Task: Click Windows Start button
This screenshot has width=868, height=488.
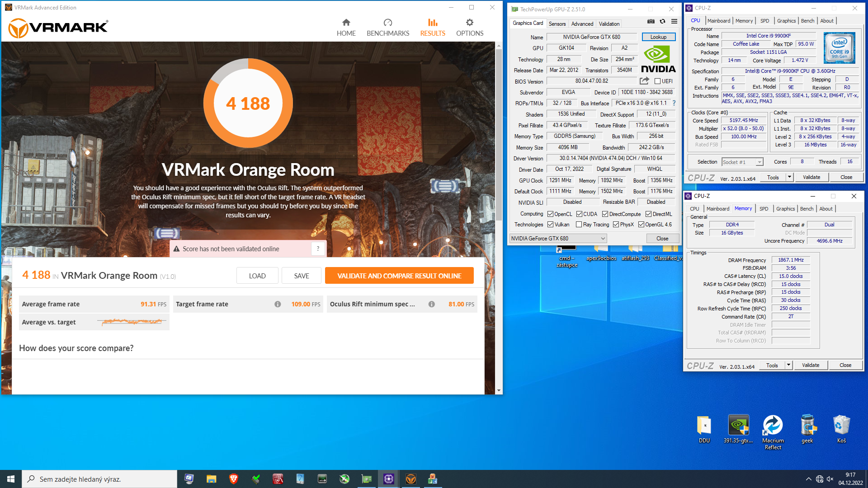Action: click(x=11, y=479)
